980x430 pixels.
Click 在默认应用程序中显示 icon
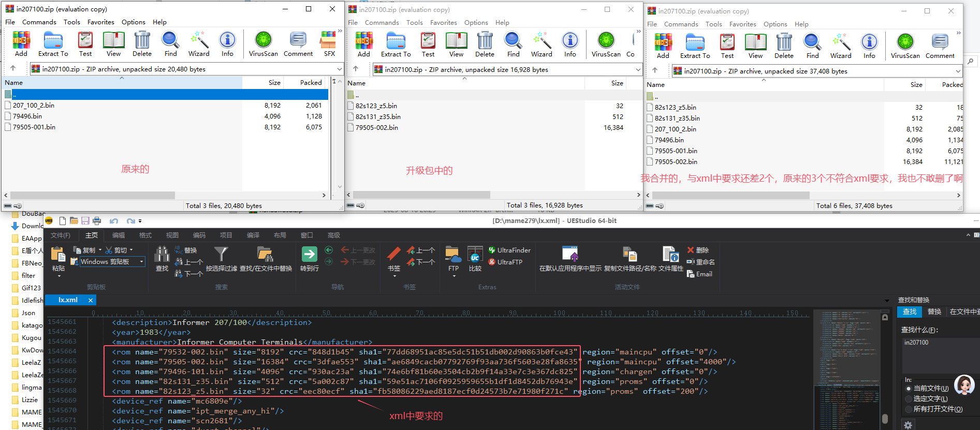(570, 255)
